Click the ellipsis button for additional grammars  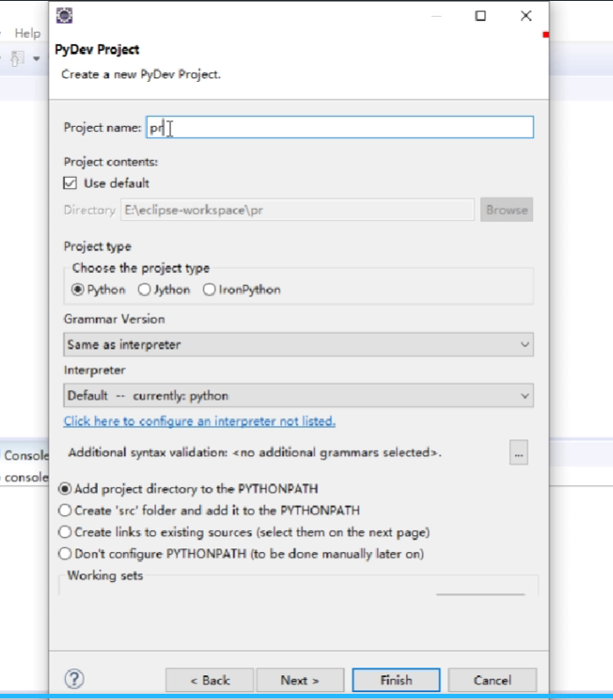(x=519, y=453)
